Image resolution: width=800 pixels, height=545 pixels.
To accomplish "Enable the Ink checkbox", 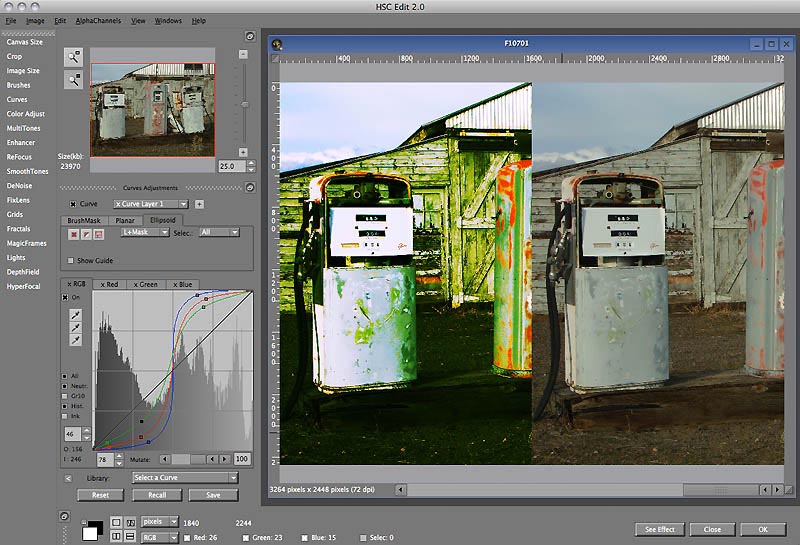I will [65, 416].
